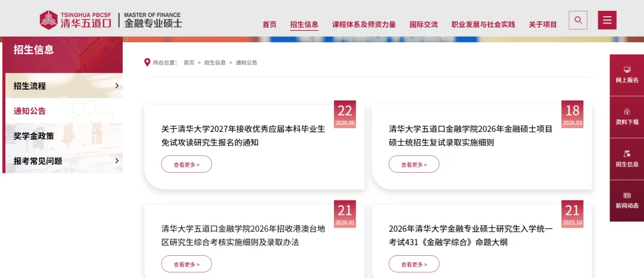The image size is (644, 278).
Task: Click the 21 2025.10 date badge
Action: 572,214
